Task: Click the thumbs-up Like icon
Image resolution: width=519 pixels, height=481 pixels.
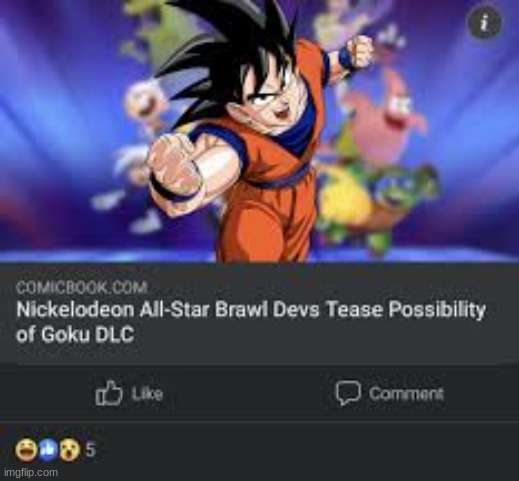Action: tap(108, 393)
